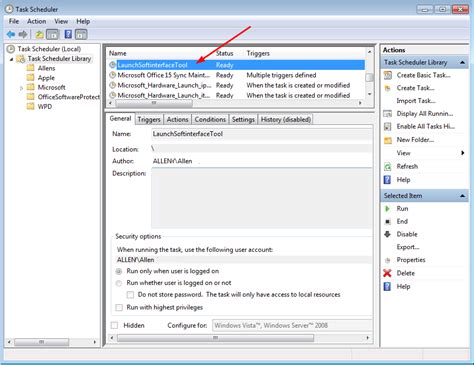Click the tree pane horizontal scrollbar thumb
Screen dimensions: 474x365
(x=42, y=342)
